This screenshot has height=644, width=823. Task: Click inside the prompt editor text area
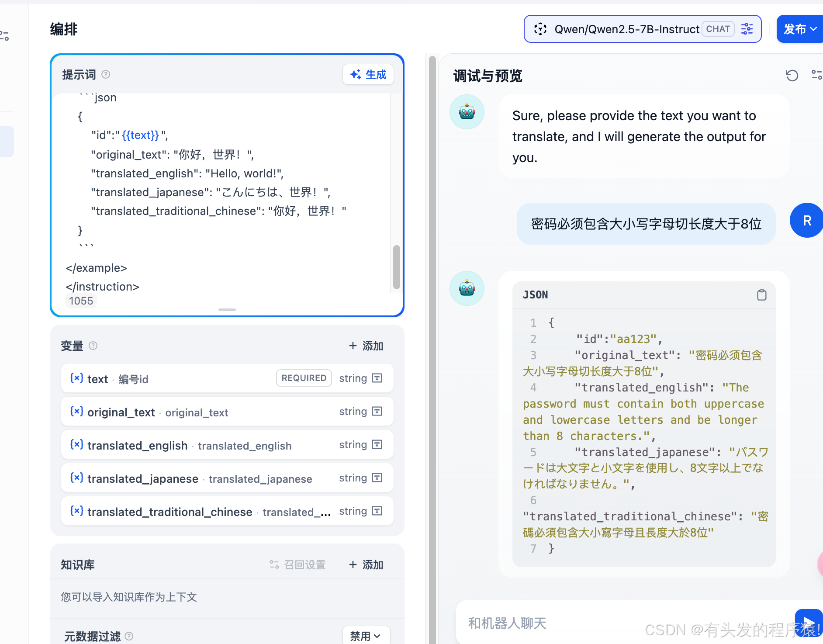pyautogui.click(x=221, y=192)
